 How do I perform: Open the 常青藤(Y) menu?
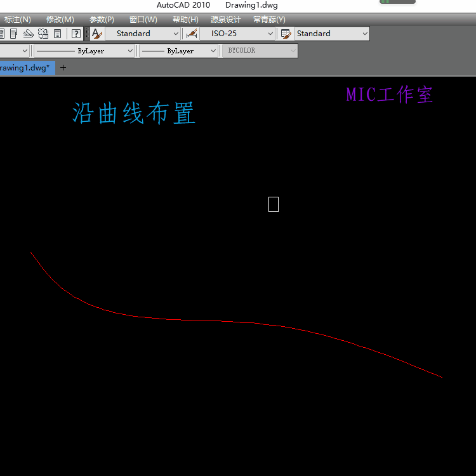click(269, 20)
